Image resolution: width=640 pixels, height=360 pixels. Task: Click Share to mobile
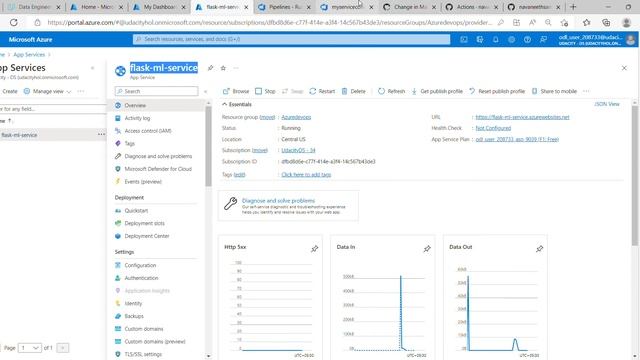[x=554, y=91]
